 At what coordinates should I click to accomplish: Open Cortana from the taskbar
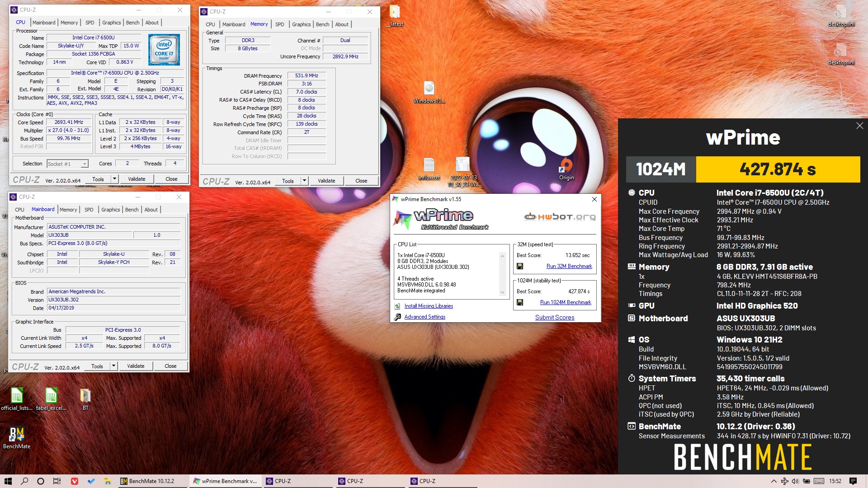coord(41,481)
